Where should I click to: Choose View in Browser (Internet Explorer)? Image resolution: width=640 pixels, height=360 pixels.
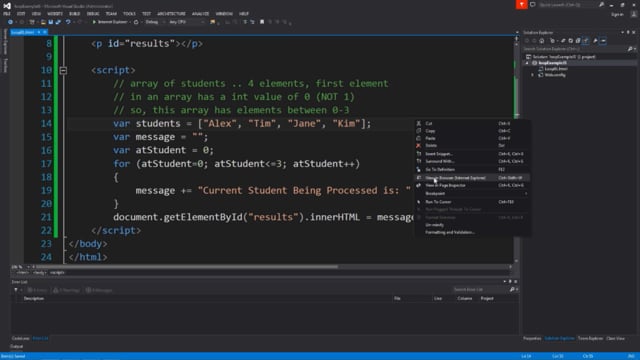coord(472,178)
